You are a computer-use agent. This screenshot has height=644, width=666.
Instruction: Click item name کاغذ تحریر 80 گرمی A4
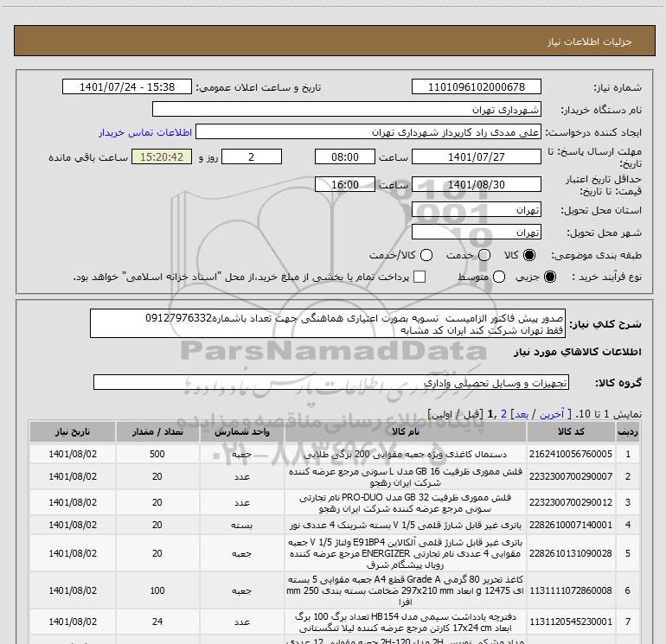pos(405,590)
